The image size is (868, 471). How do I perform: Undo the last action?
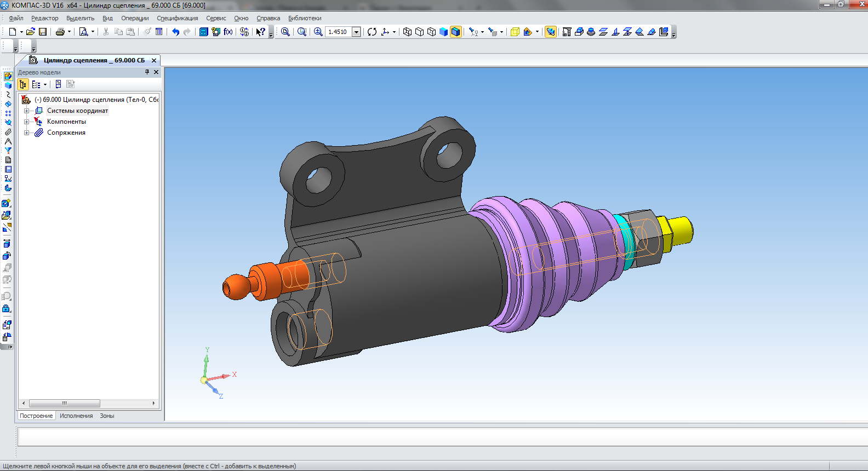click(175, 32)
